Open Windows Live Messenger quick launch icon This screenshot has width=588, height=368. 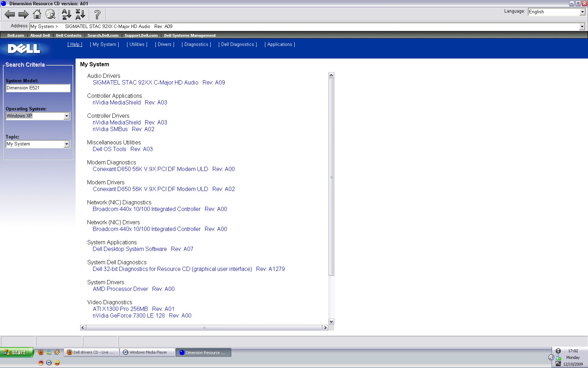coord(49,352)
